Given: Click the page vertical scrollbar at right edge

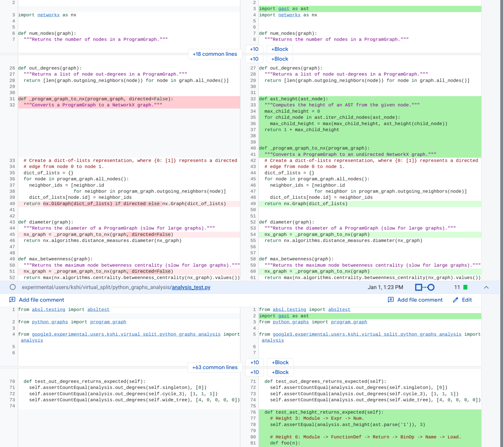Looking at the screenshot, I should pyautogui.click(x=502, y=223).
